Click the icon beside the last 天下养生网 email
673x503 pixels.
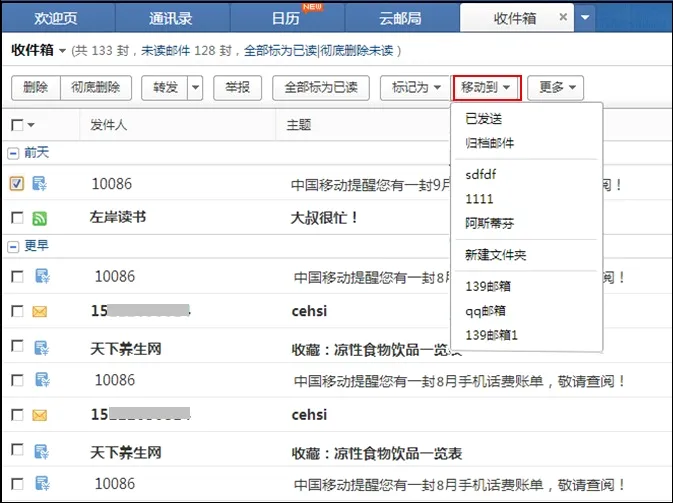tap(42, 452)
